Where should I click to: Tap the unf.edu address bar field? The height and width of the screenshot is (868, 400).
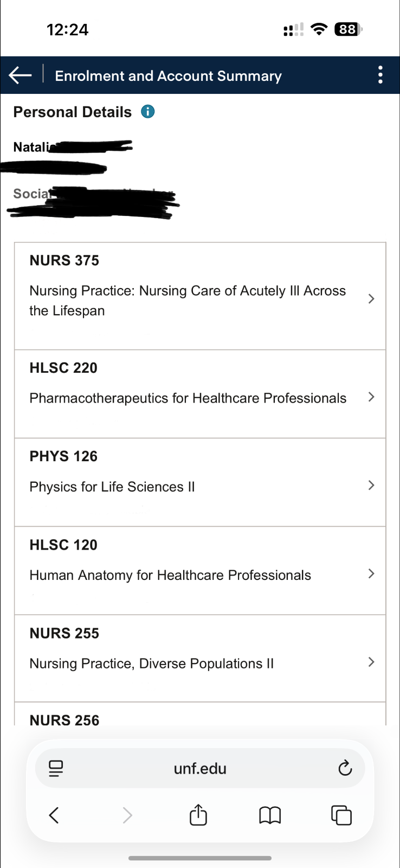pyautogui.click(x=200, y=769)
